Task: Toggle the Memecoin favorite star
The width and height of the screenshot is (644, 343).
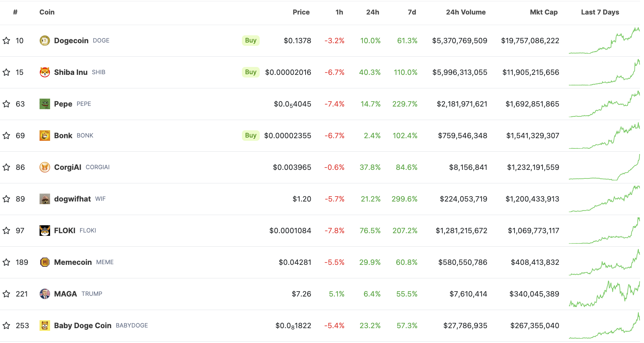Action: coord(6,262)
